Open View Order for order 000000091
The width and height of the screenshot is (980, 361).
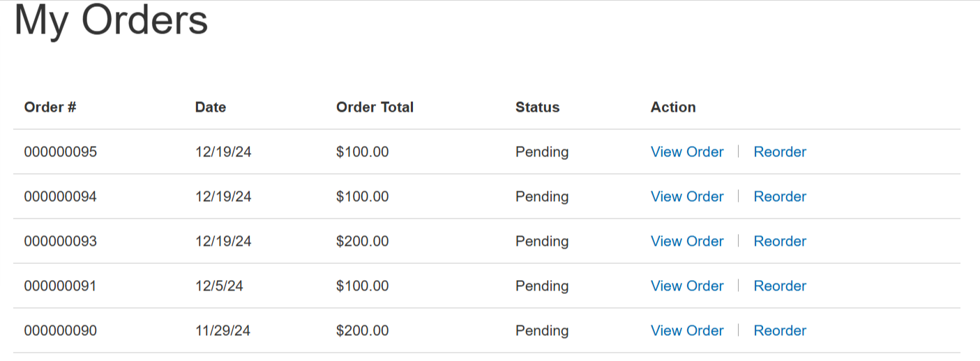click(687, 286)
